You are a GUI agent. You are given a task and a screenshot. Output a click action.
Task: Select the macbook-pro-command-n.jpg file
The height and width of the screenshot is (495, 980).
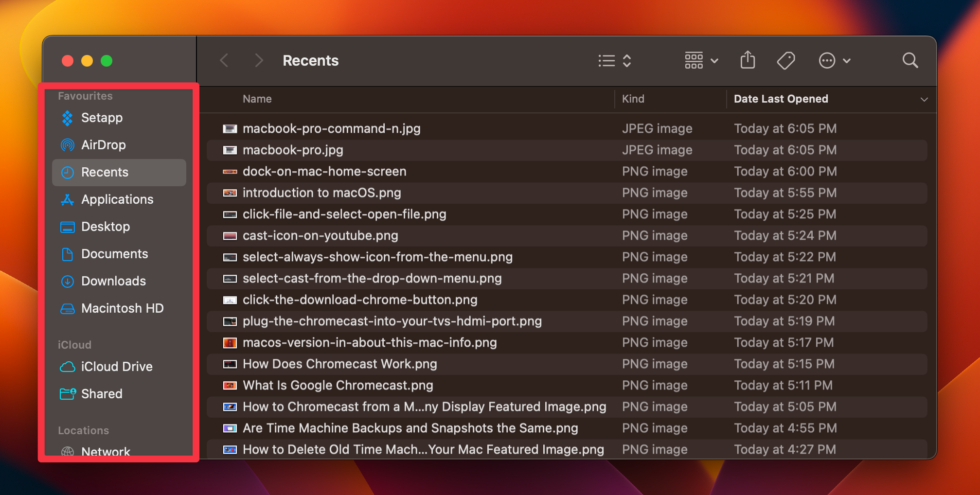(331, 128)
